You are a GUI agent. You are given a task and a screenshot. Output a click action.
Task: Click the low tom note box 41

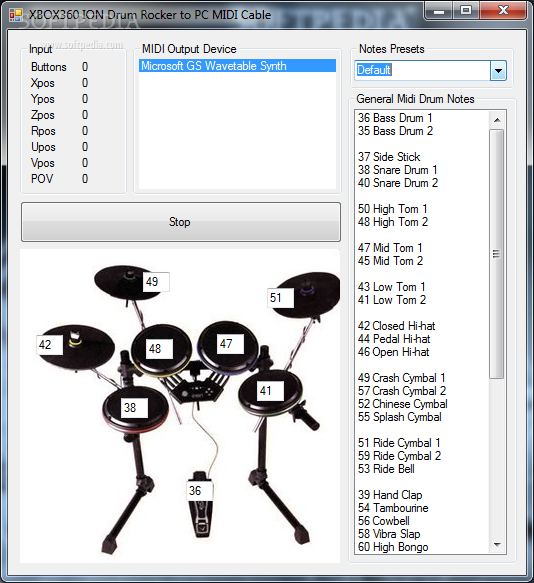pyautogui.click(x=270, y=391)
